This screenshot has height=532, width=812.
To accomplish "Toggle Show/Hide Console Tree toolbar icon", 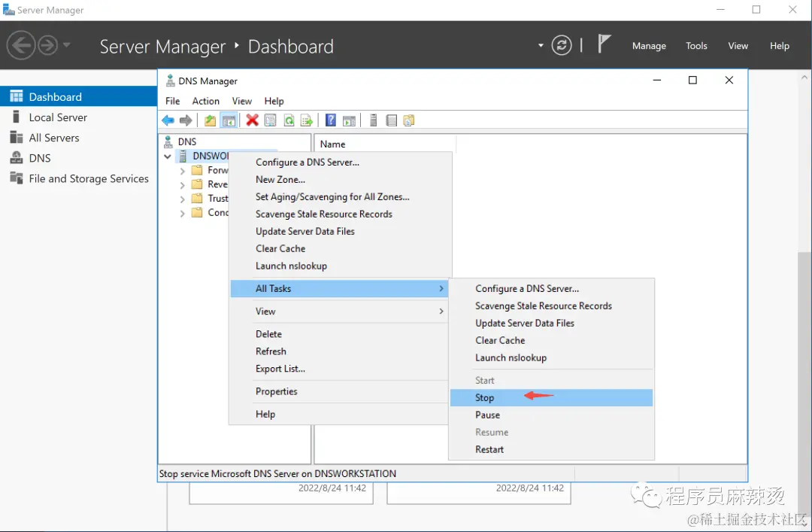I will 229,120.
